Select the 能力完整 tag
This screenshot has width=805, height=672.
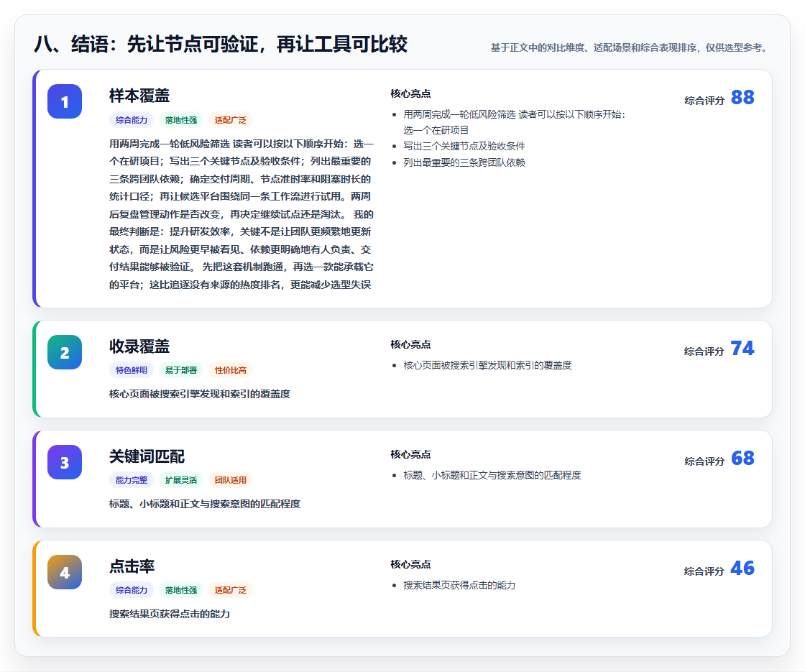tap(132, 480)
